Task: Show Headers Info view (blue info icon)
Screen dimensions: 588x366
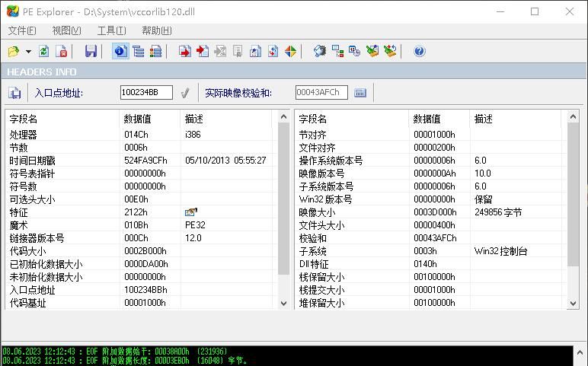Action: coord(120,51)
